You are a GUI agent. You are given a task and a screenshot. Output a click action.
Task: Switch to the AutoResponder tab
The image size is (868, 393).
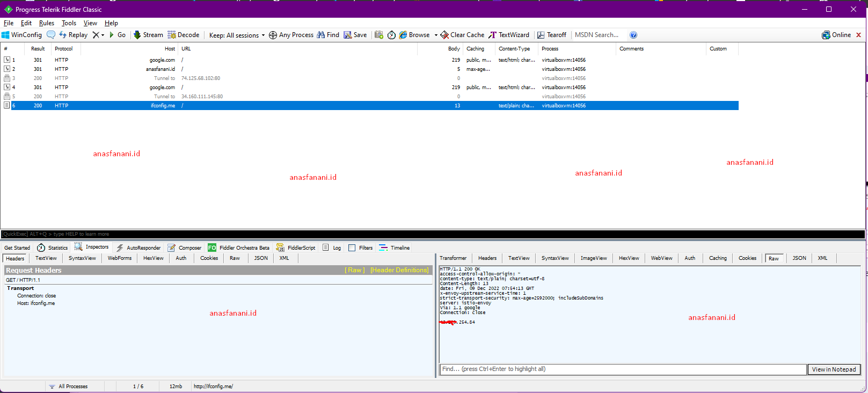click(138, 248)
